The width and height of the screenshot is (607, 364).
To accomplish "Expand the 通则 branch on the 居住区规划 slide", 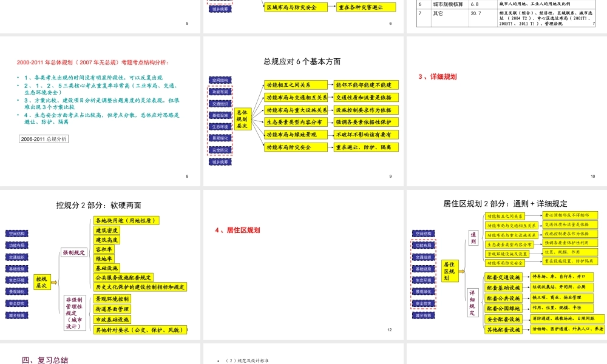I will (473, 238).
